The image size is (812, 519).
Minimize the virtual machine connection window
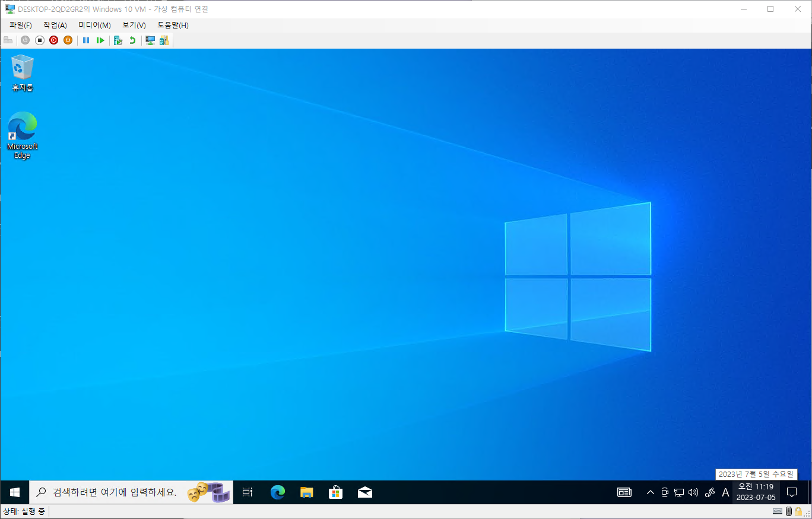pyautogui.click(x=743, y=9)
